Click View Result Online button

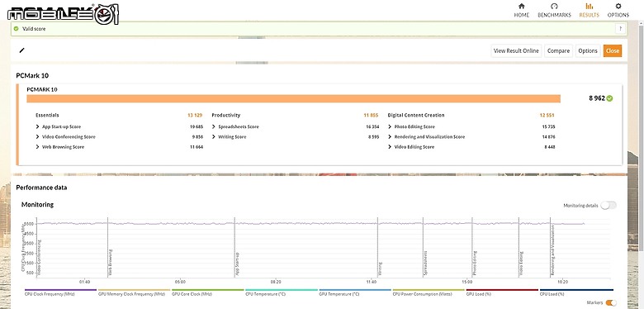tap(516, 51)
